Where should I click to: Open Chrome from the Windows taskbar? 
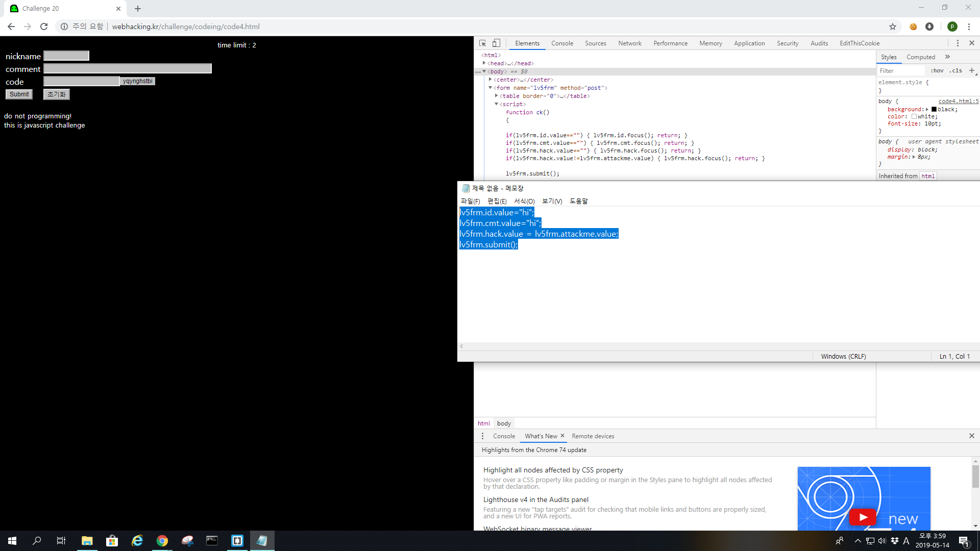click(162, 541)
